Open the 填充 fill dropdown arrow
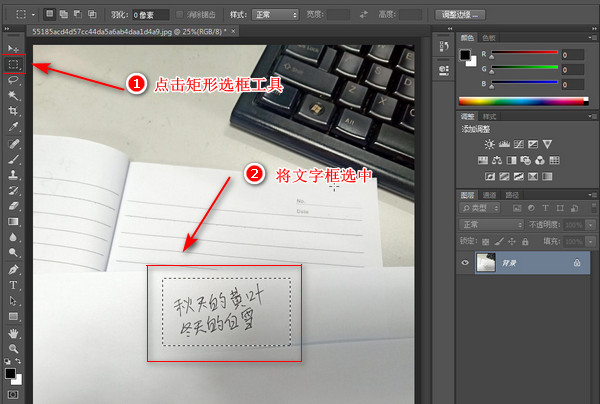Viewport: 600px width, 404px height. pyautogui.click(x=592, y=241)
